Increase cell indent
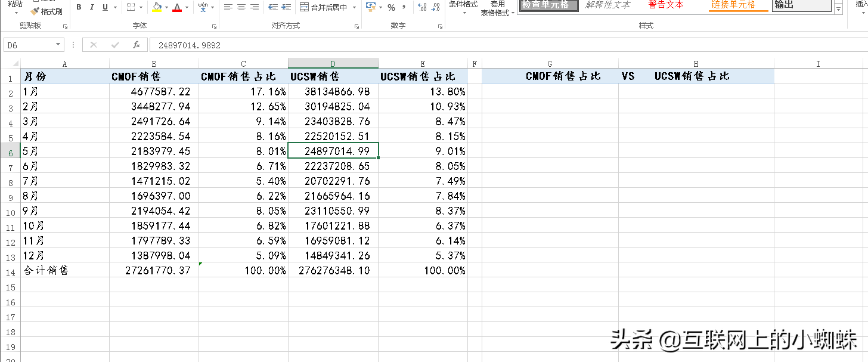This screenshot has height=362, width=868. (x=286, y=7)
